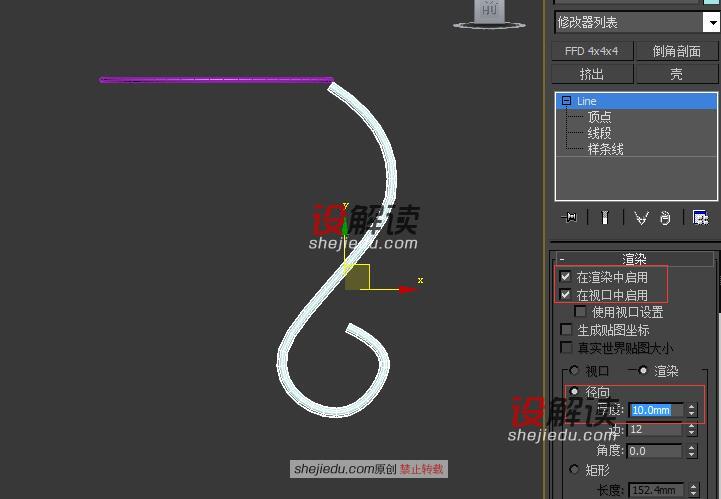Select the 视口 radio button
The height and width of the screenshot is (499, 721).
[574, 370]
